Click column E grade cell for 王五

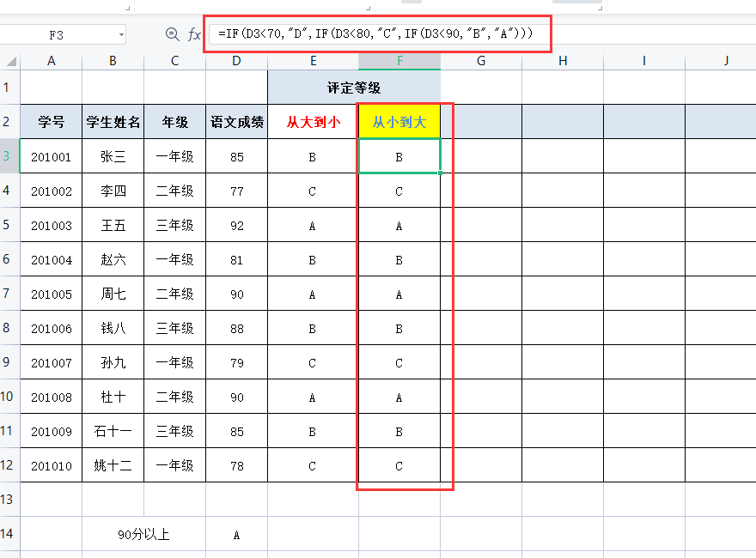[313, 225]
